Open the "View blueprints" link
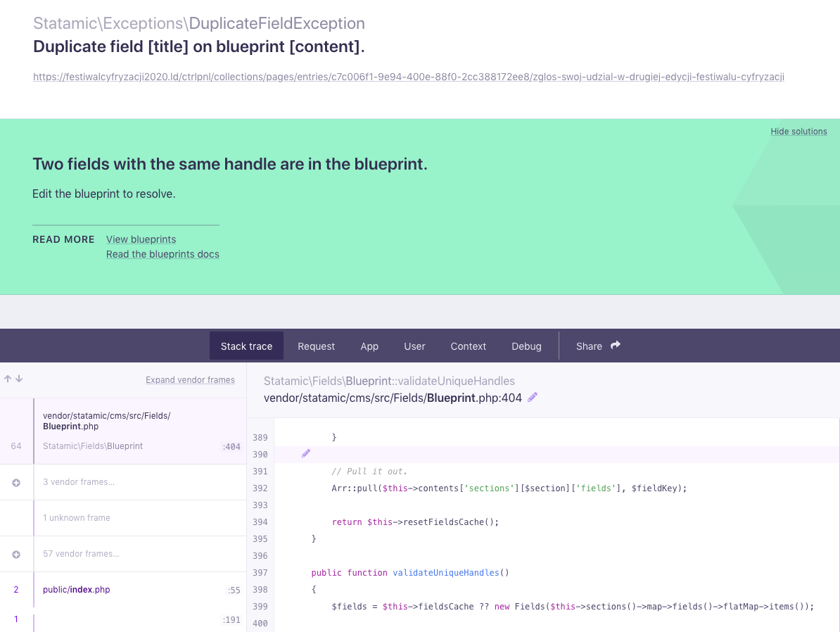 point(141,239)
